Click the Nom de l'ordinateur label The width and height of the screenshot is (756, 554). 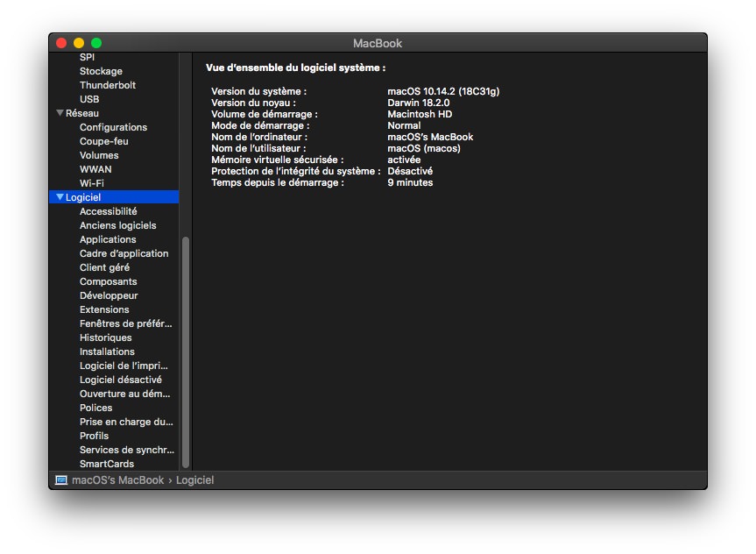point(259,137)
